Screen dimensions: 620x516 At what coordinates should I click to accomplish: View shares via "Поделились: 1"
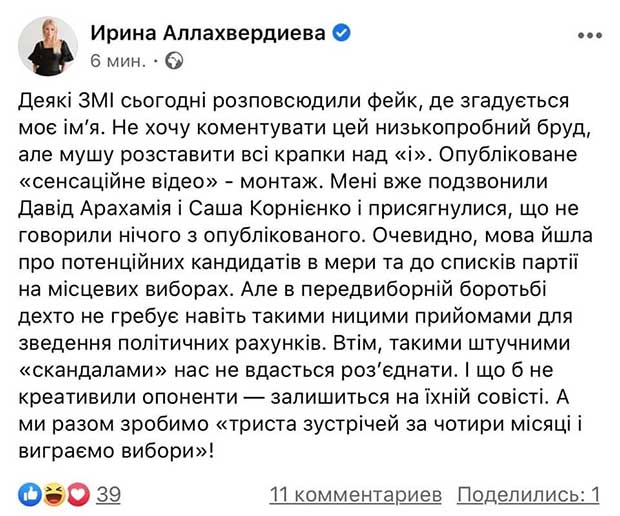[x=528, y=494]
